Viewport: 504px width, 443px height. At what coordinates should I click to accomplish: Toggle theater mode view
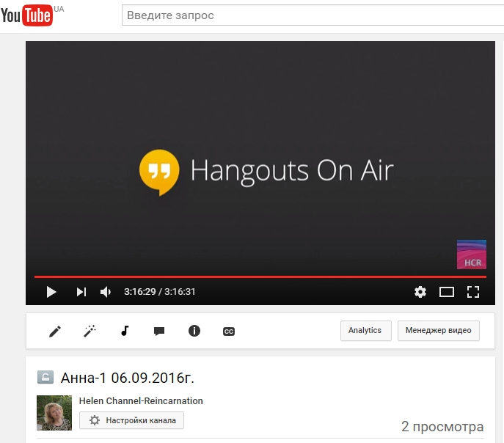click(x=447, y=292)
